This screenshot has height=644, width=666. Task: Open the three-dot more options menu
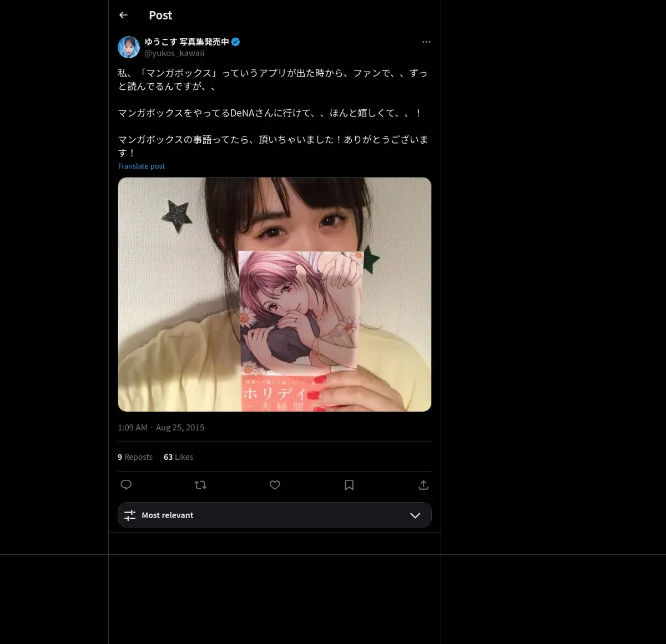click(426, 42)
